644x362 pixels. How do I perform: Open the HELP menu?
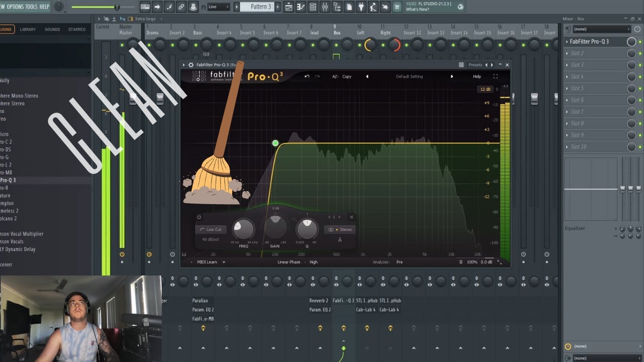click(x=44, y=7)
